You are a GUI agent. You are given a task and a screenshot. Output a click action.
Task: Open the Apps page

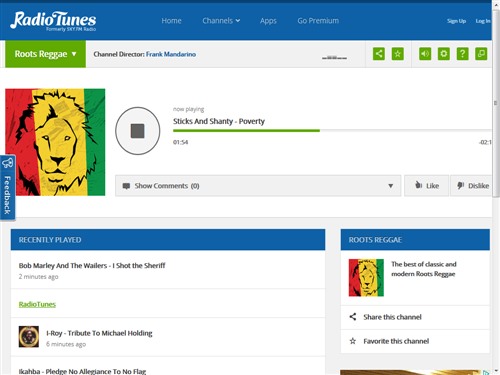[x=268, y=21]
